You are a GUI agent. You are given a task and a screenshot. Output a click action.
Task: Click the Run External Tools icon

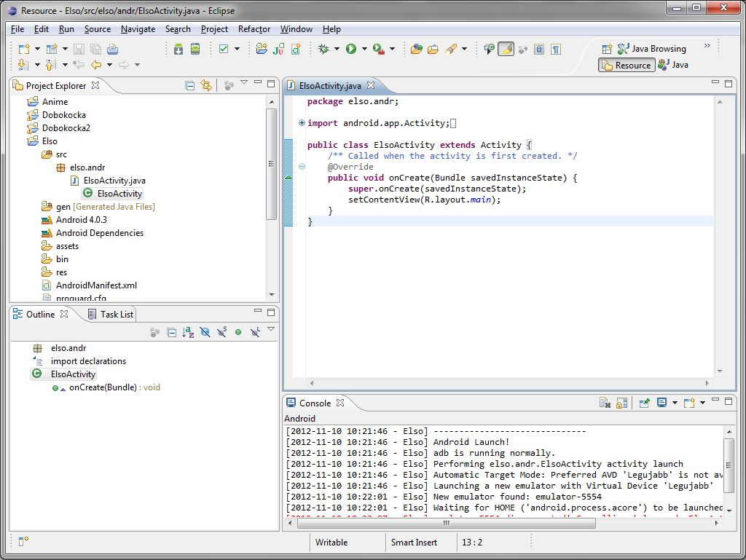(379, 49)
